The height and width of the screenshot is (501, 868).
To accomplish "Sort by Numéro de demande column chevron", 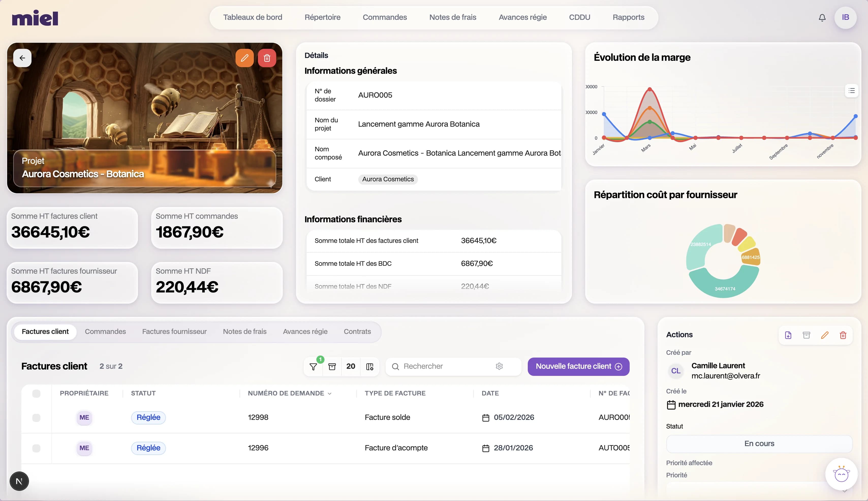I will pyautogui.click(x=330, y=394).
